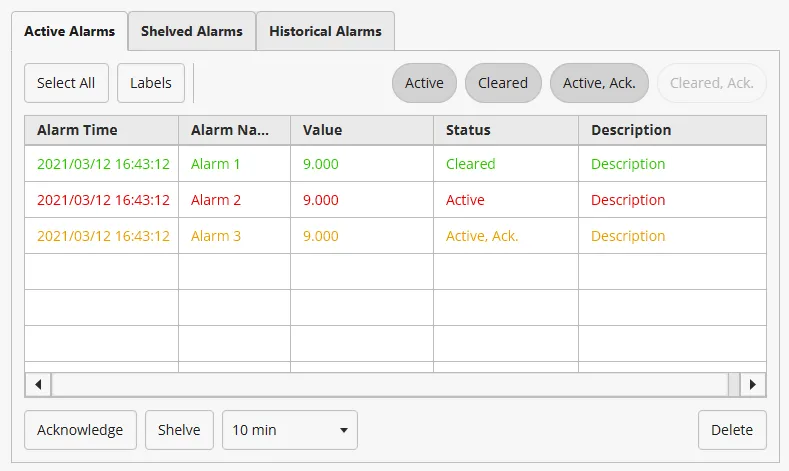Image resolution: width=789 pixels, height=471 pixels.
Task: Acknowledge the selected alarm
Action: tap(80, 430)
